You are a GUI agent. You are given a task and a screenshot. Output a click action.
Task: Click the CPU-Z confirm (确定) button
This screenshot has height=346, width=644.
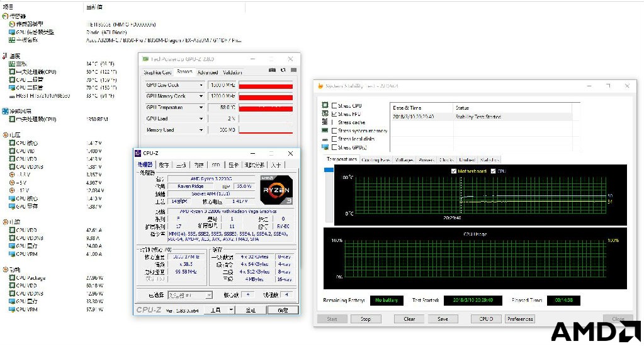(283, 310)
